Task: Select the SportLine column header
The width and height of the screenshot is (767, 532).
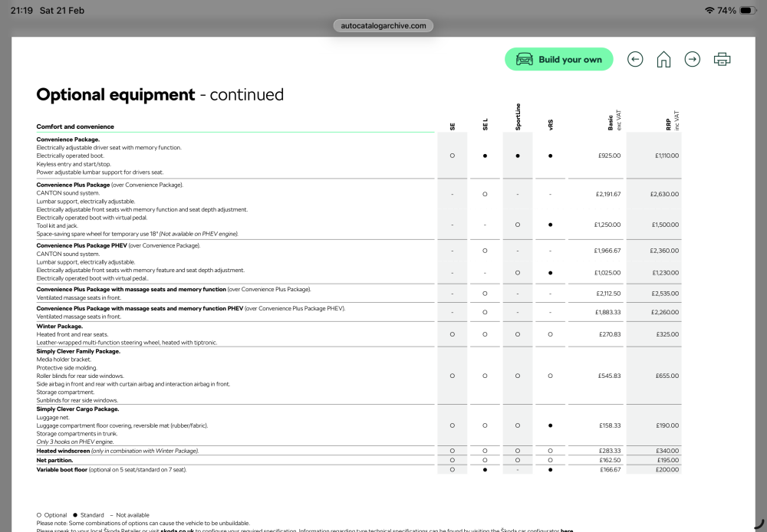Action: coord(518,117)
